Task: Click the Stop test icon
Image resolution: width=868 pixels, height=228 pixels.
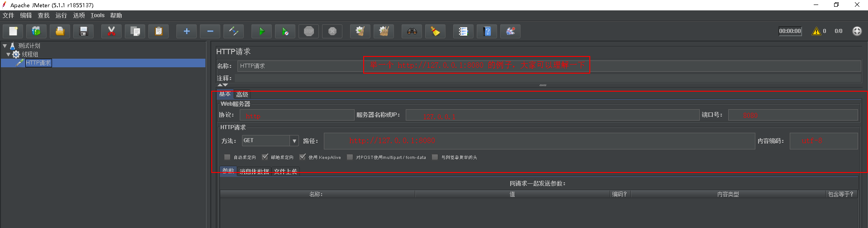Action: coord(309,31)
